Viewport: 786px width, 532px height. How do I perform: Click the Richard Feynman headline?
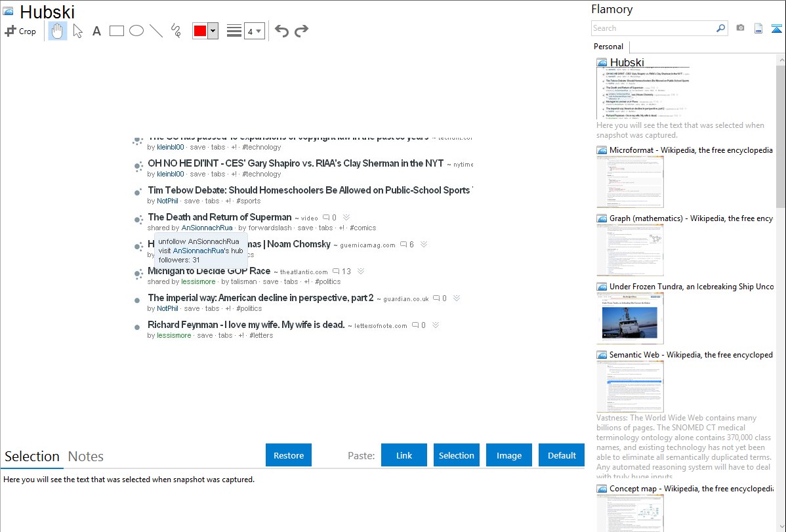pos(246,325)
